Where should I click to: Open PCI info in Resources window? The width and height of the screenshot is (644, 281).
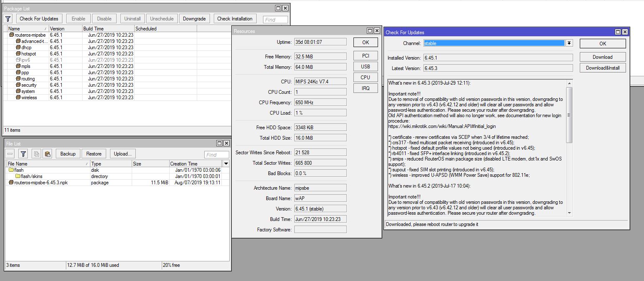pos(366,56)
